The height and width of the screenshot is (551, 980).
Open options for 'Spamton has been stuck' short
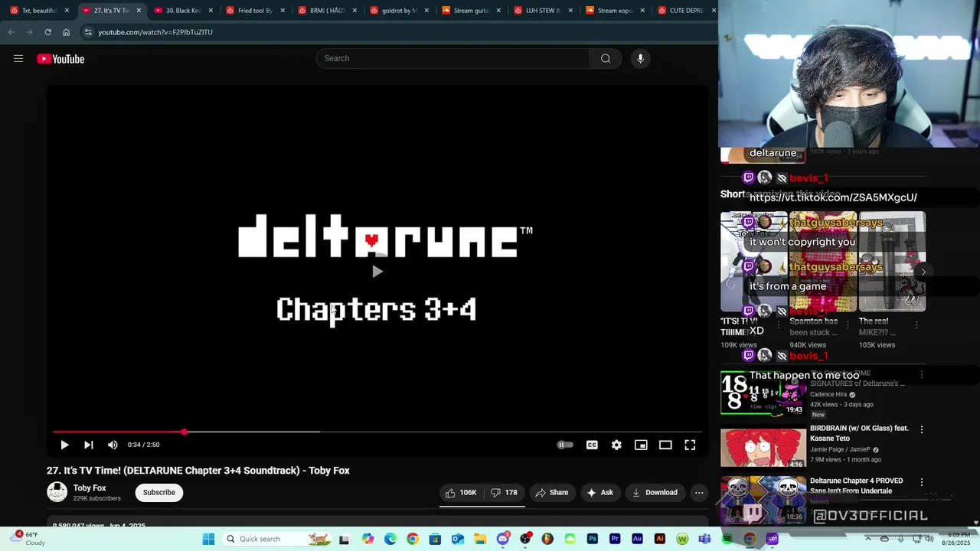coord(848,325)
